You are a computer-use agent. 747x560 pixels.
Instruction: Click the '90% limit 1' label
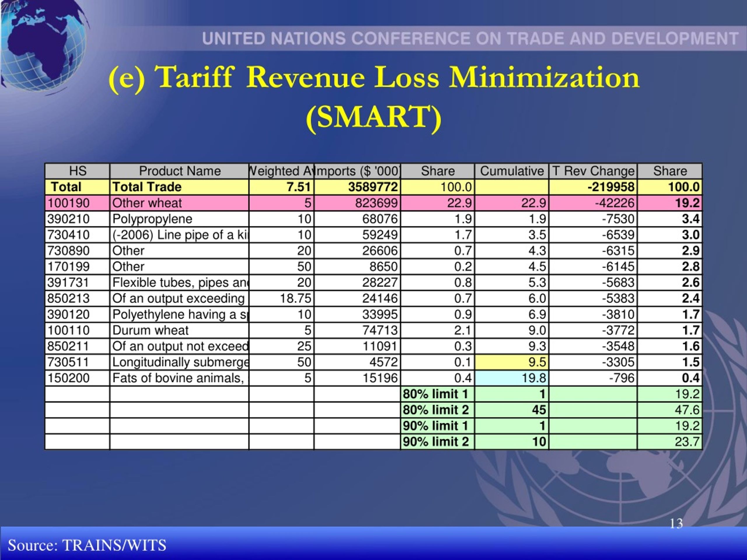point(437,426)
